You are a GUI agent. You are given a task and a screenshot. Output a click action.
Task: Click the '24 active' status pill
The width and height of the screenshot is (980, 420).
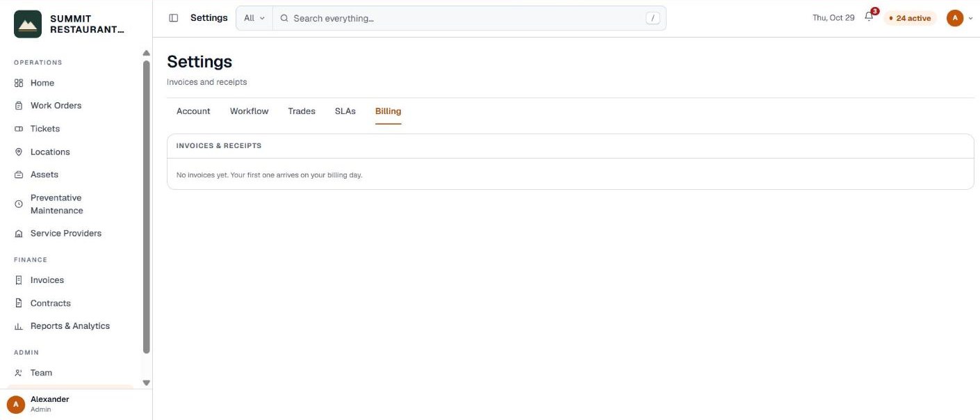[910, 18]
